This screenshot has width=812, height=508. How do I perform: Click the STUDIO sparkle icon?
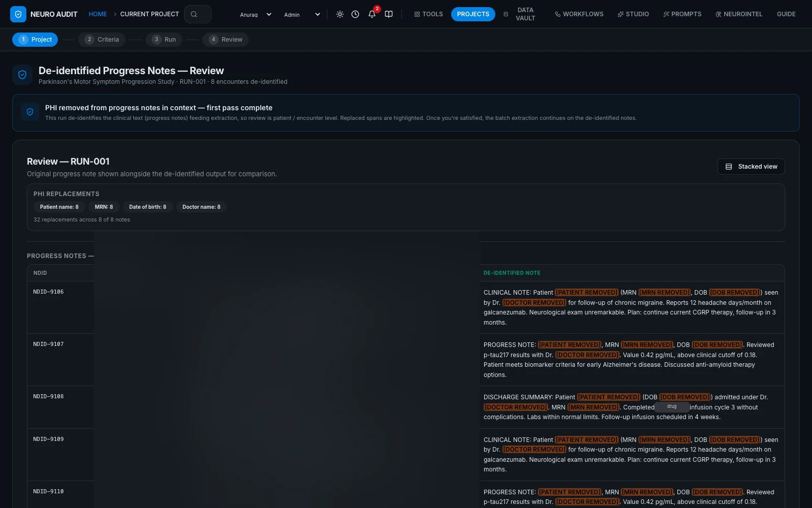tap(620, 14)
